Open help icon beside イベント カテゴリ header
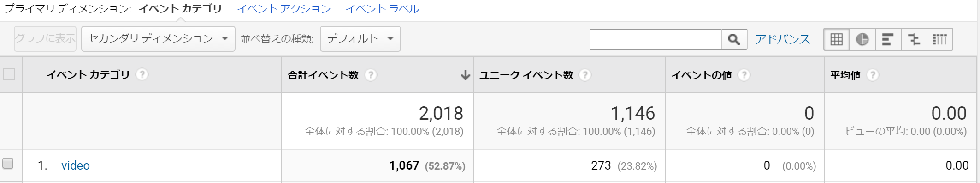 point(142,74)
